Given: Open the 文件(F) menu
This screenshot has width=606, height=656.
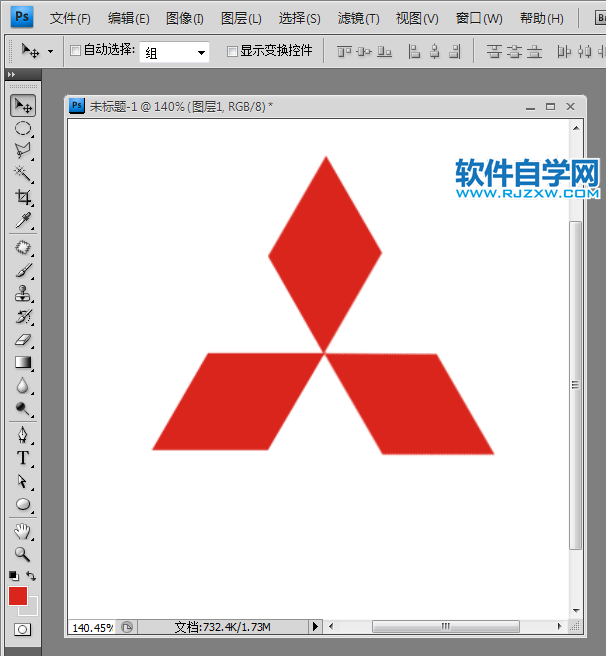Looking at the screenshot, I should 70,18.
